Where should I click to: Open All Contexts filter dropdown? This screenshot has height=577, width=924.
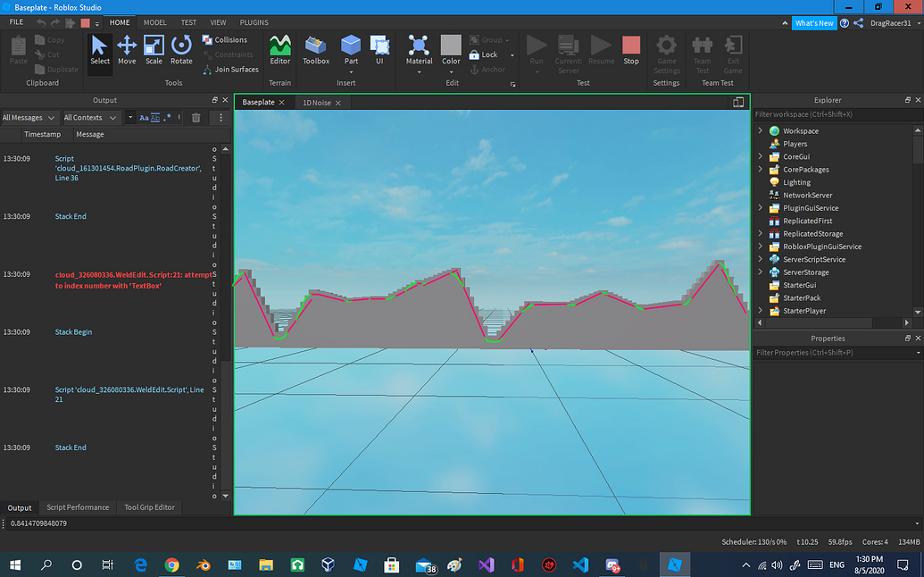pos(90,118)
